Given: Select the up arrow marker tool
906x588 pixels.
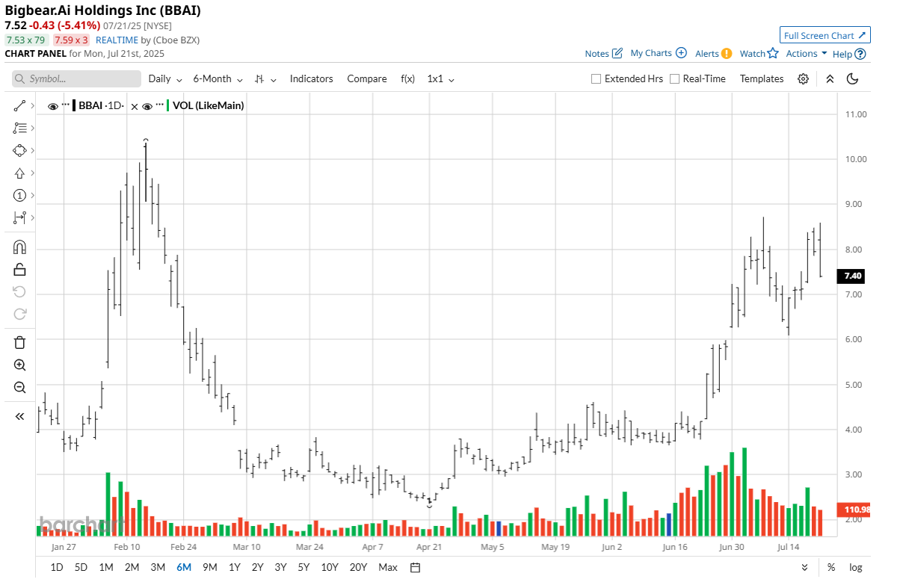Looking at the screenshot, I should pyautogui.click(x=19, y=173).
